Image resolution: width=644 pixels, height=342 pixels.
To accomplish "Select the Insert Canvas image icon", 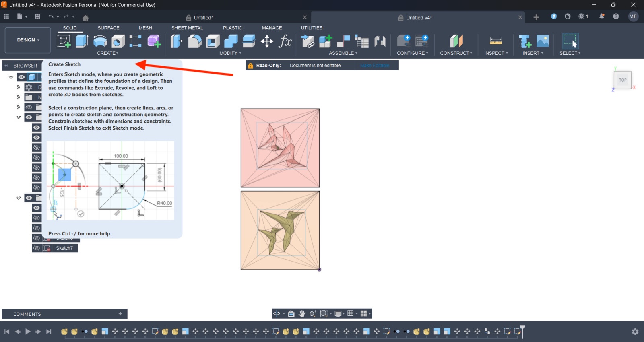I will pos(543,41).
